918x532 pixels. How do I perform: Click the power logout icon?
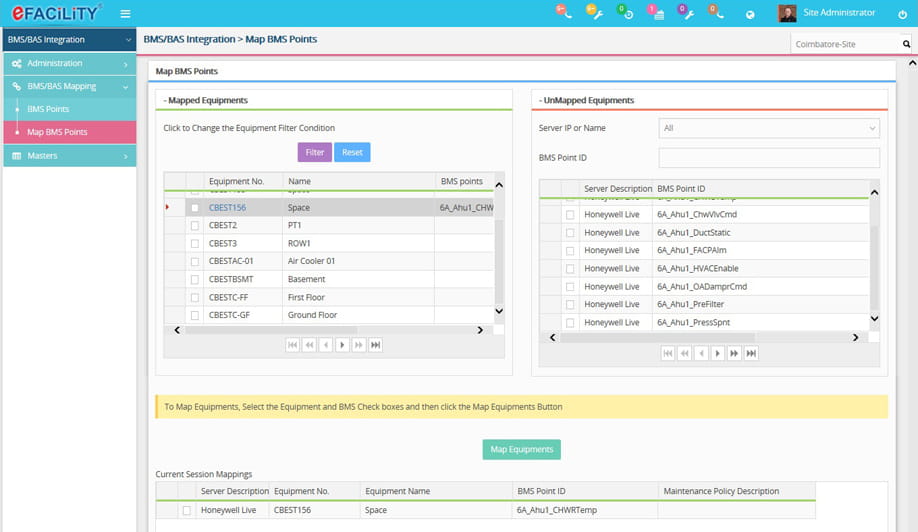(x=902, y=14)
